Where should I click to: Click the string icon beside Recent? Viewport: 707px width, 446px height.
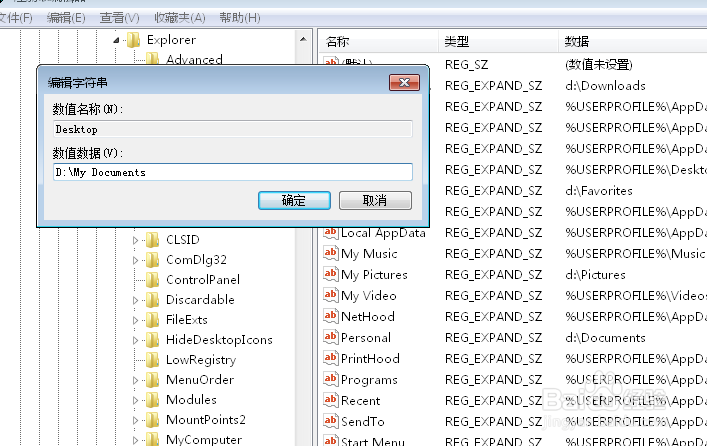(331, 400)
